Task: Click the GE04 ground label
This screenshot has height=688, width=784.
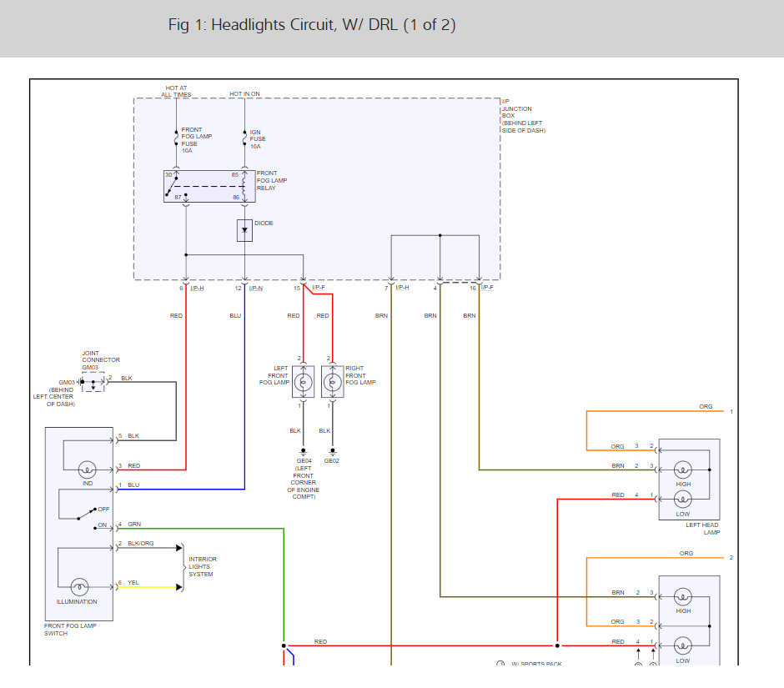Action: click(304, 461)
